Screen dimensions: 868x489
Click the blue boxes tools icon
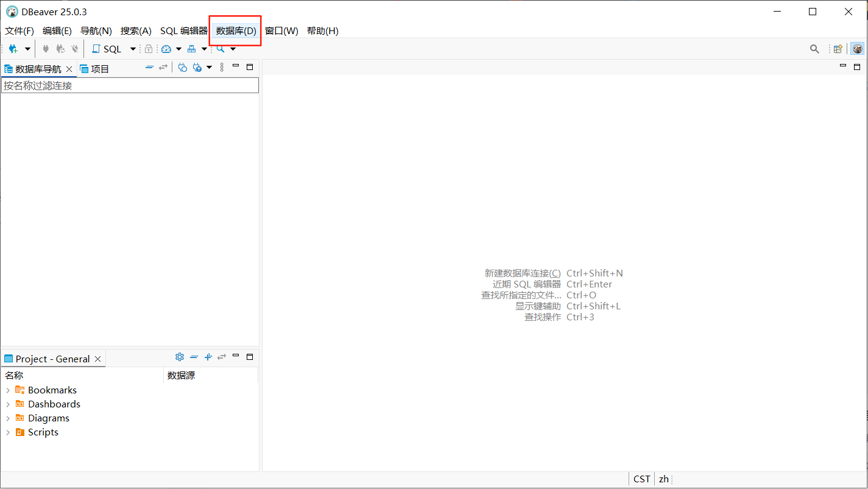(191, 49)
